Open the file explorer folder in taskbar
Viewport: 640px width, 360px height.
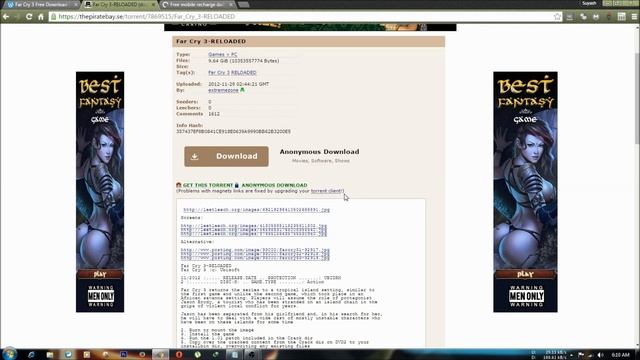click(x=50, y=355)
